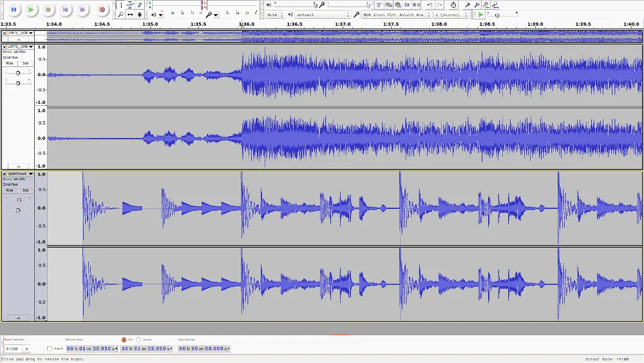Image resolution: width=644 pixels, height=363 pixels.
Task: Select the Selection (I-beam) tool
Action: (121, 5)
